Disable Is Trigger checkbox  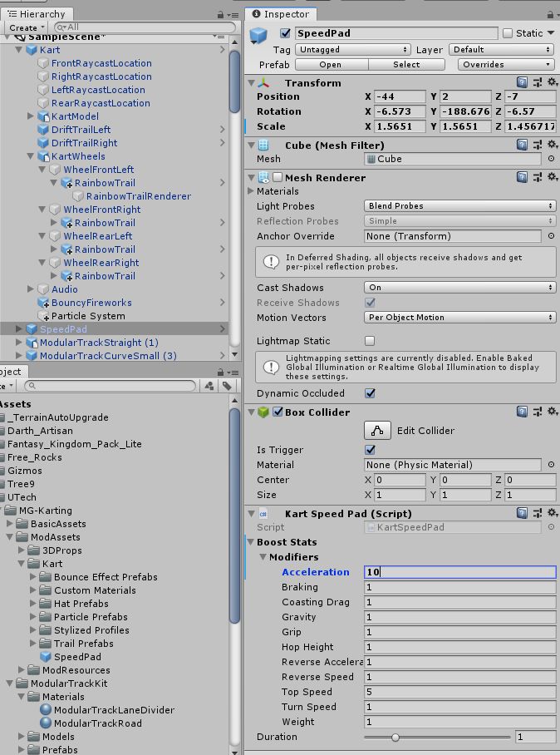tap(370, 450)
